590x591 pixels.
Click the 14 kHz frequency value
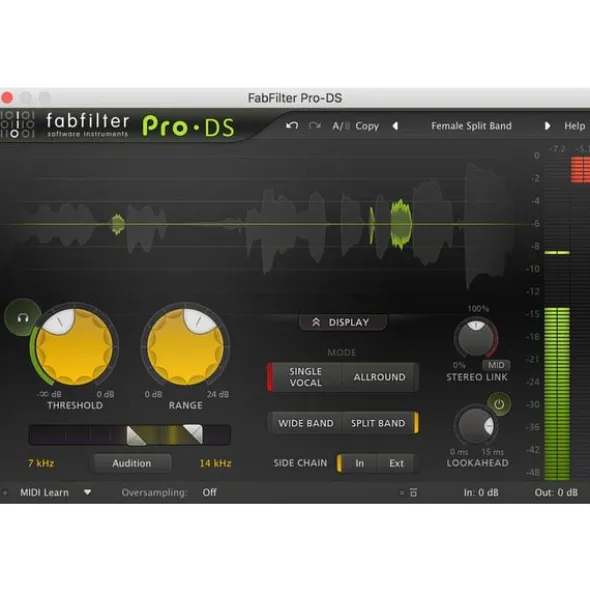coord(215,463)
